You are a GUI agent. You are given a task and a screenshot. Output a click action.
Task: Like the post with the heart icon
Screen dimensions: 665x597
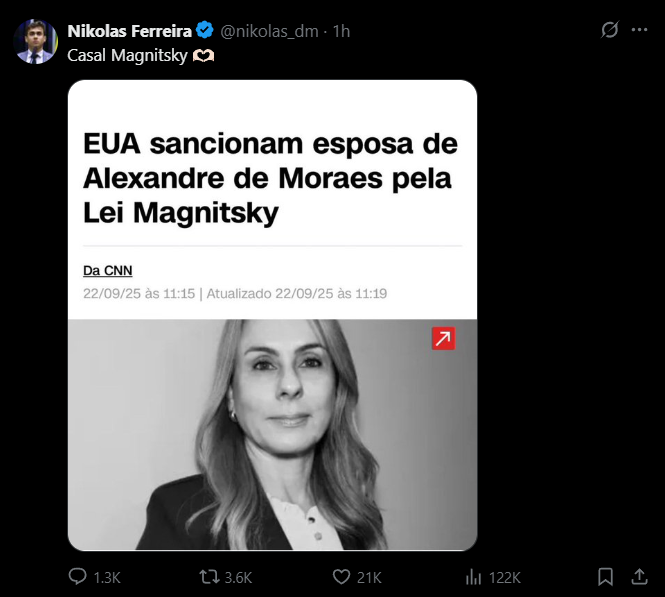click(341, 577)
